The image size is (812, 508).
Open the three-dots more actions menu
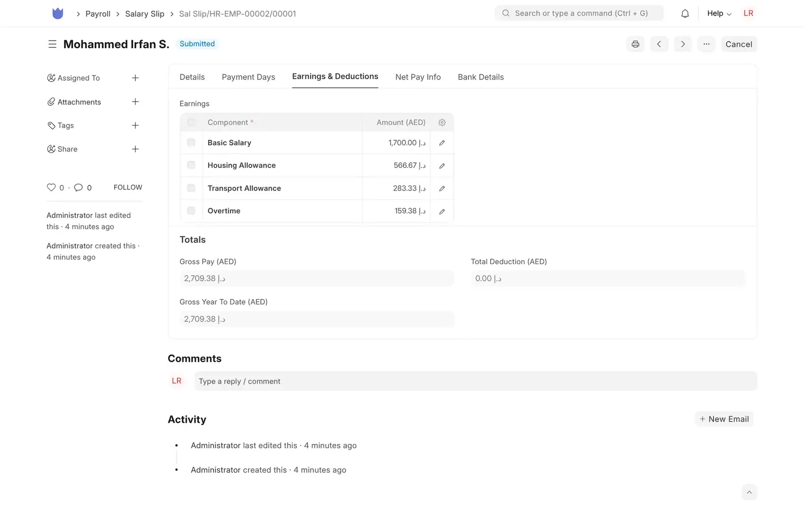point(706,44)
